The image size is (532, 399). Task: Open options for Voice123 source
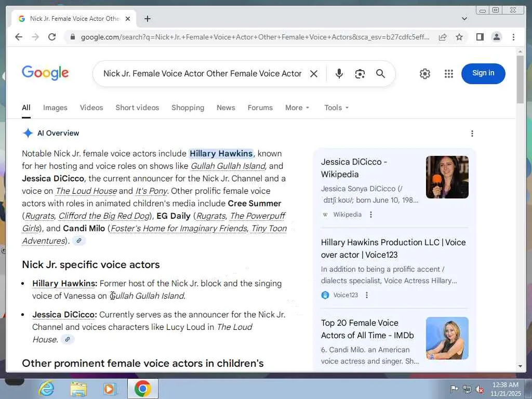tap(367, 295)
